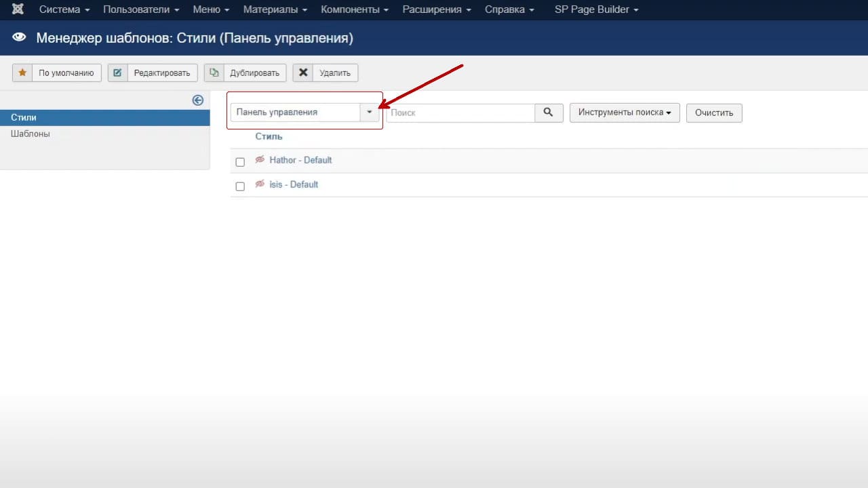The height and width of the screenshot is (488, 868).
Task: Sort by the Стиль column header
Action: [269, 136]
